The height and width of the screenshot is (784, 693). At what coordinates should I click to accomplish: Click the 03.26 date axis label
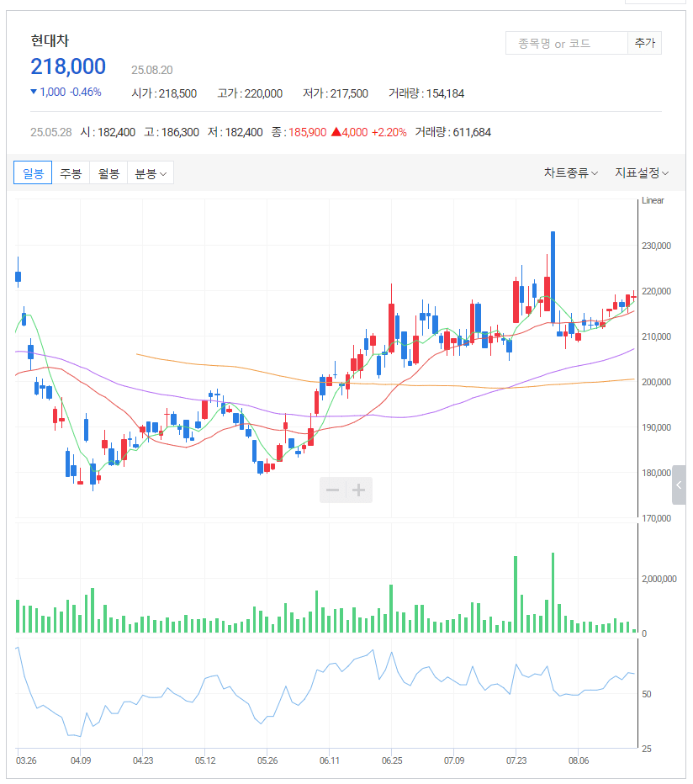[26, 760]
